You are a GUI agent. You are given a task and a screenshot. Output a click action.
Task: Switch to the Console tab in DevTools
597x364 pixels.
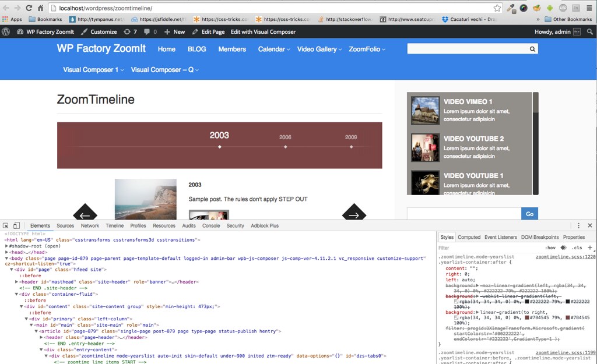(211, 226)
